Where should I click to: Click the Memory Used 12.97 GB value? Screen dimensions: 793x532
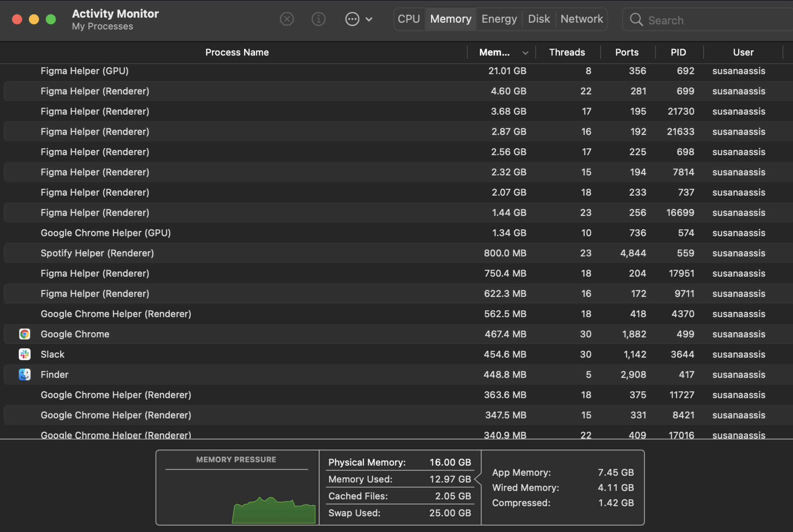tap(450, 479)
